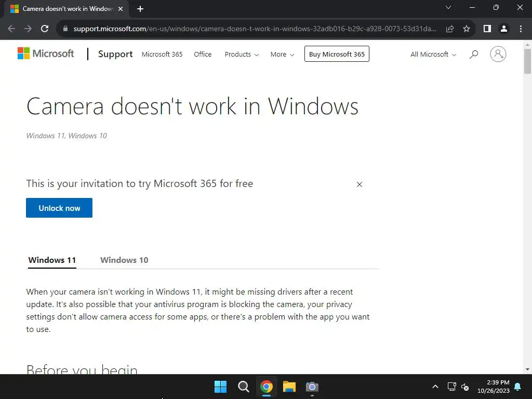532x399 pixels.
Task: Click the address bar URL field
Action: pyautogui.click(x=255, y=29)
